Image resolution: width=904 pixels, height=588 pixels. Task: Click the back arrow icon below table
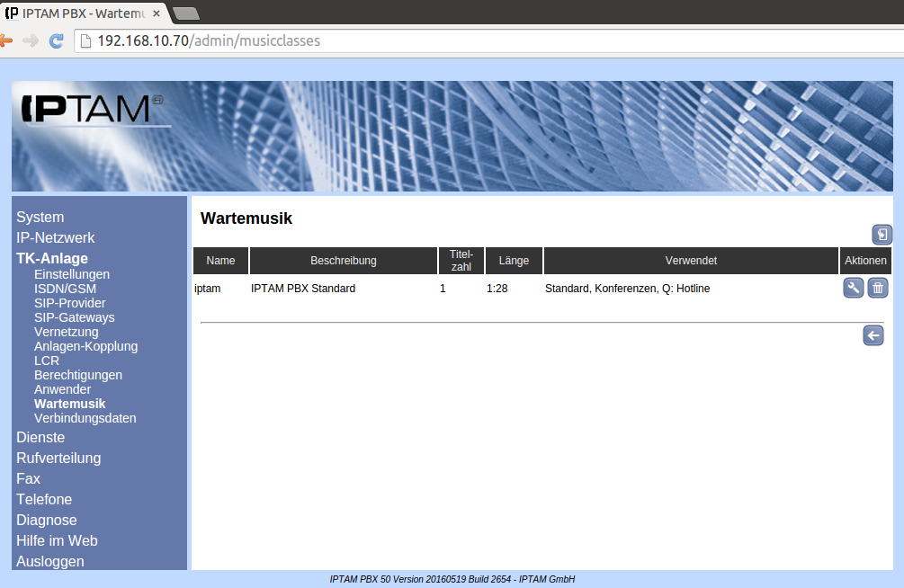pos(873,335)
